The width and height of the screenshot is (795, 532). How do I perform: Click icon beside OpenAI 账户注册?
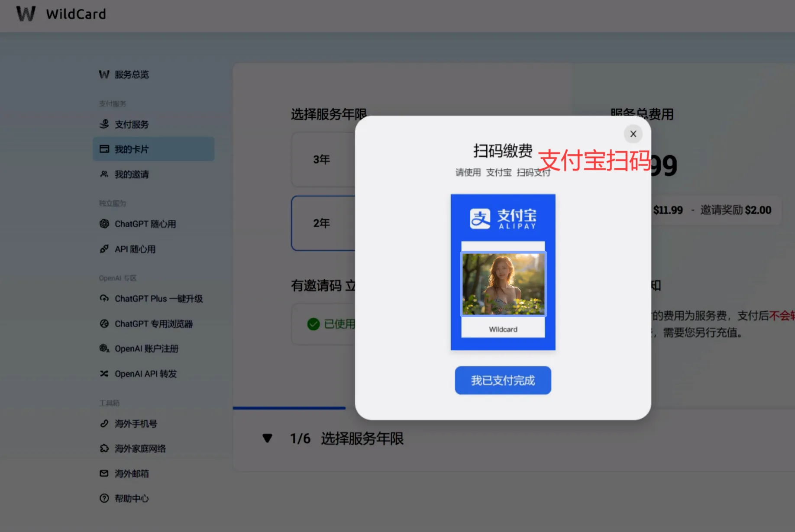point(104,348)
